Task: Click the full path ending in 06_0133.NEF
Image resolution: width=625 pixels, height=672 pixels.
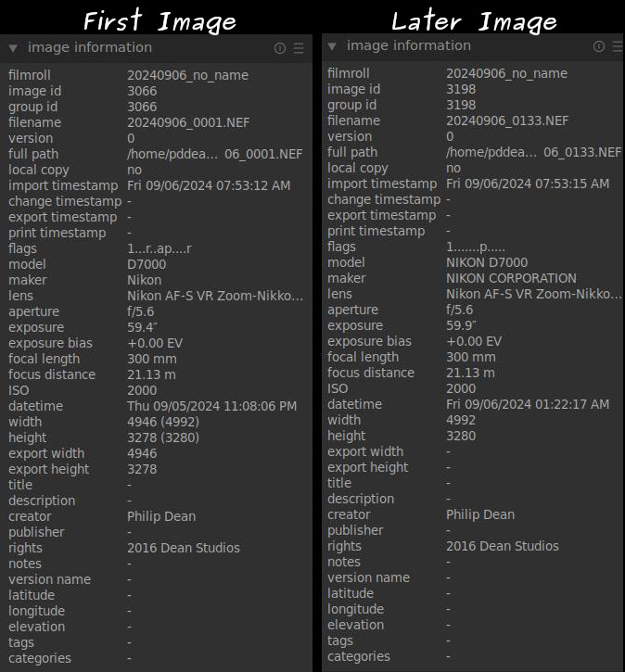Action: pyautogui.click(x=533, y=152)
